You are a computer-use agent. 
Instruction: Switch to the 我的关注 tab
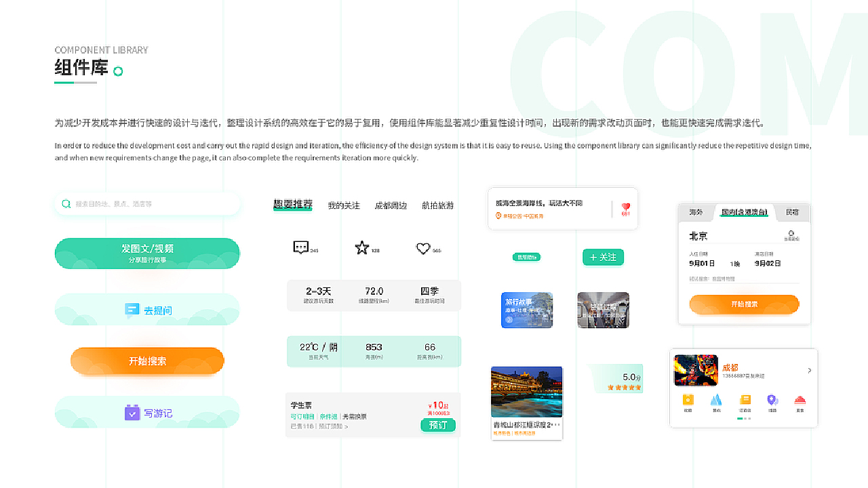(344, 205)
